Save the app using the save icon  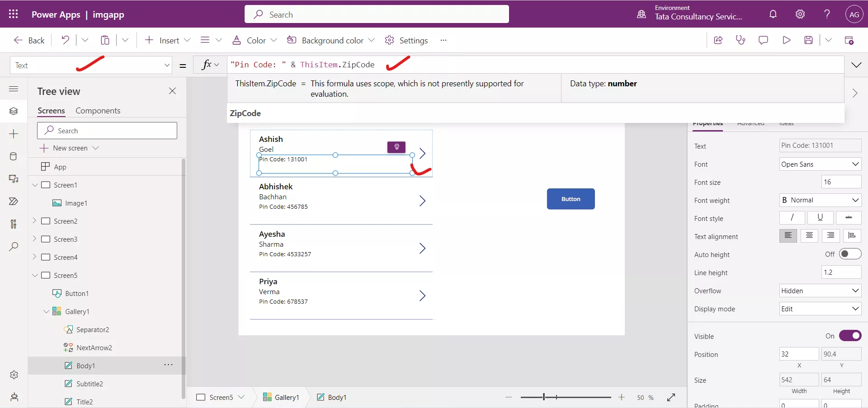point(809,40)
